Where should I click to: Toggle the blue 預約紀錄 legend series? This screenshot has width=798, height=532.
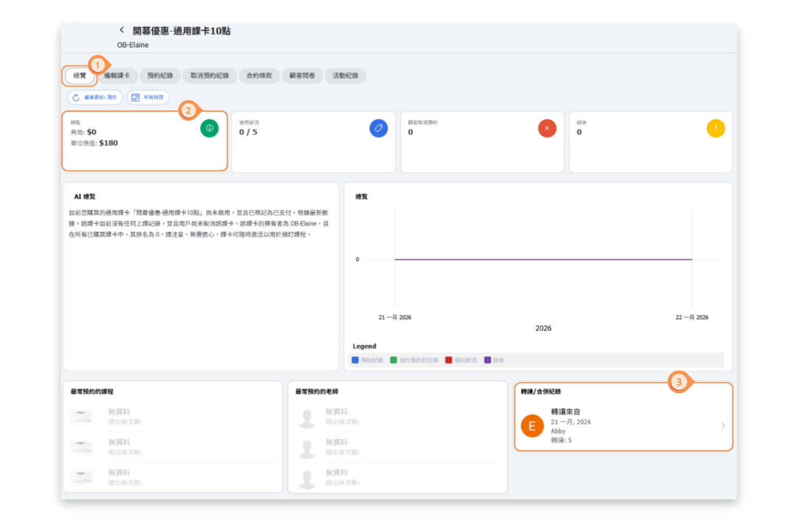pos(367,360)
